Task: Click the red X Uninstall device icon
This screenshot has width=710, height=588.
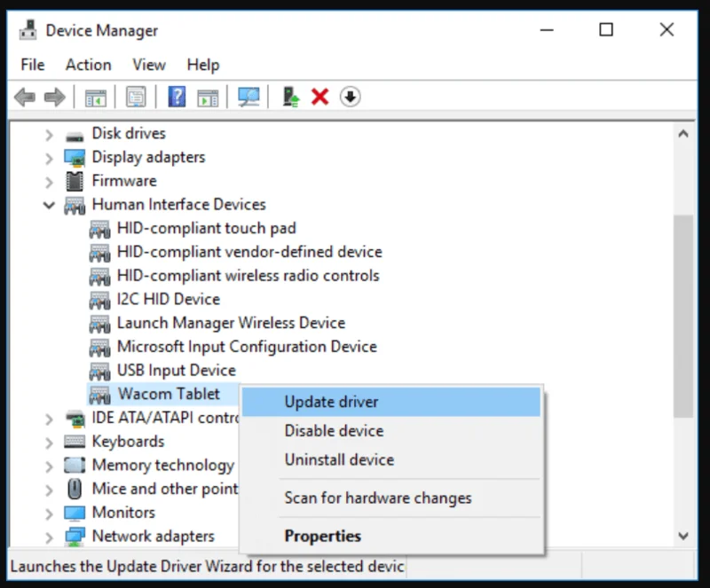Action: coord(319,97)
